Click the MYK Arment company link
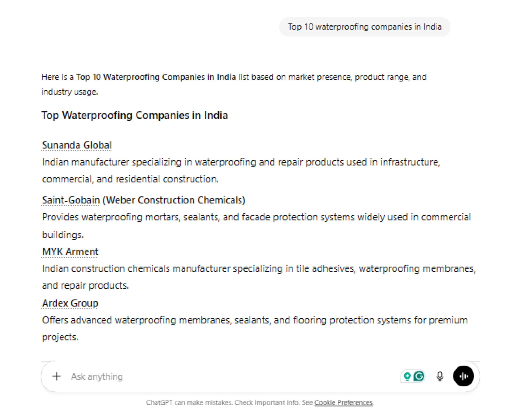This screenshot has width=506, height=420. pyautogui.click(x=70, y=252)
